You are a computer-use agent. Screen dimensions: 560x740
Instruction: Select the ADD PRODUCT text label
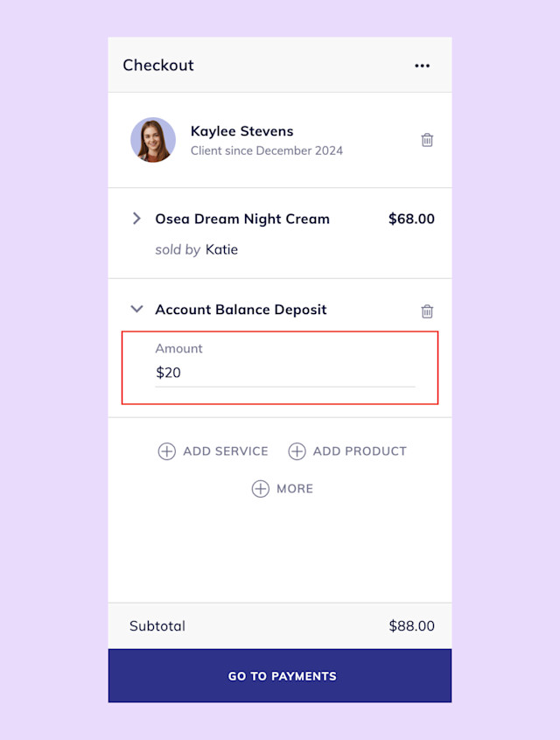pos(360,451)
